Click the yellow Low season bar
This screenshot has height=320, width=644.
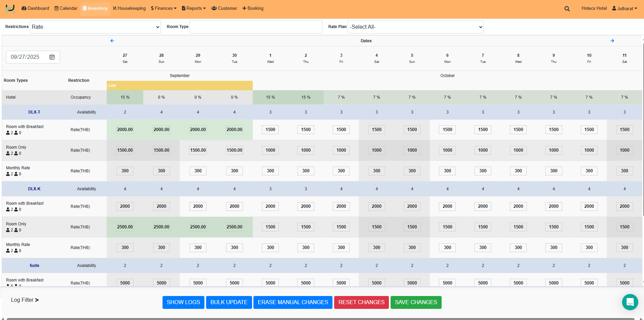click(179, 85)
